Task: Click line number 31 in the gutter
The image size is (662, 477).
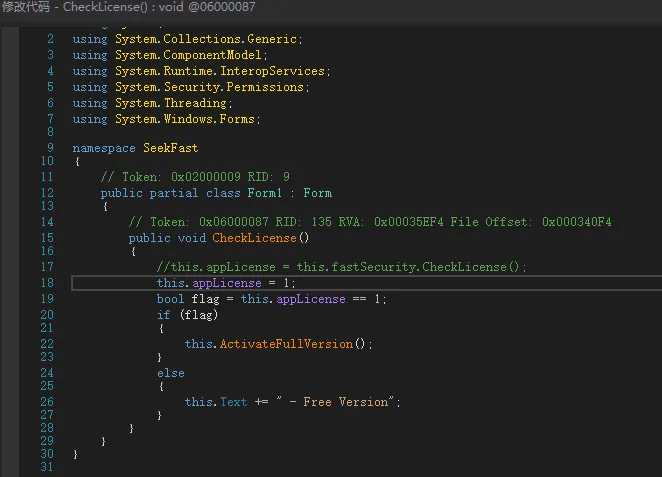Action: (x=47, y=467)
